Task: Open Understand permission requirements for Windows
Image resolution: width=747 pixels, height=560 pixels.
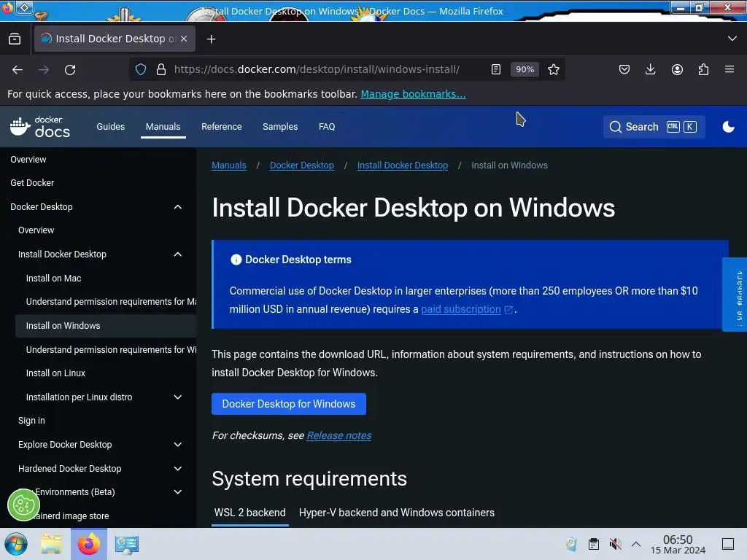Action: click(x=111, y=349)
